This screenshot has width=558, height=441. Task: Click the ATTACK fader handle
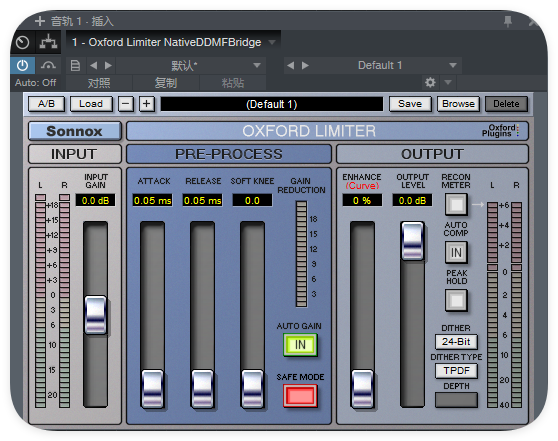click(x=152, y=389)
